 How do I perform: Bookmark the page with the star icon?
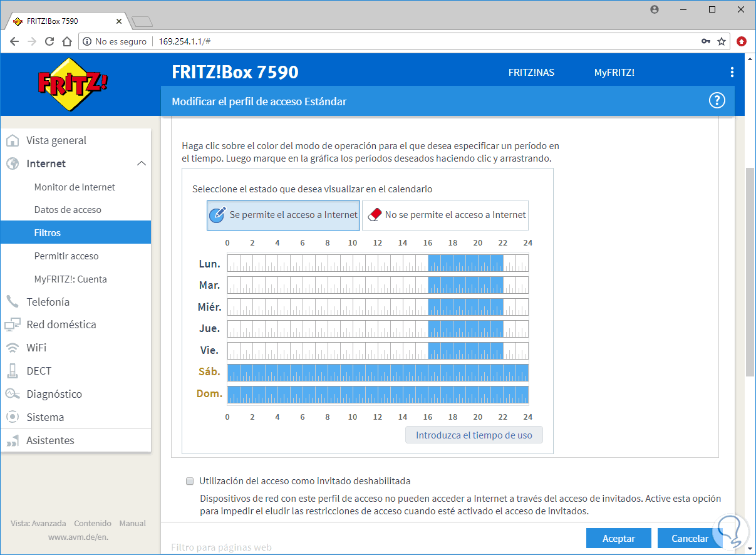722,41
